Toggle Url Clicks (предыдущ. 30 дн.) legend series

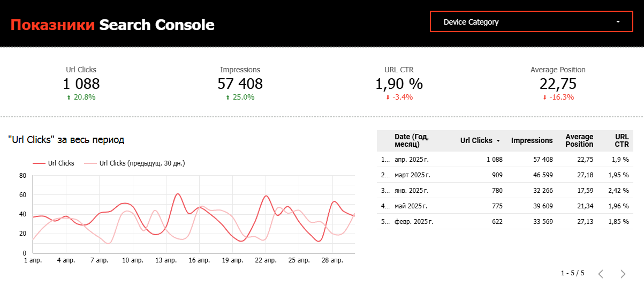point(134,163)
